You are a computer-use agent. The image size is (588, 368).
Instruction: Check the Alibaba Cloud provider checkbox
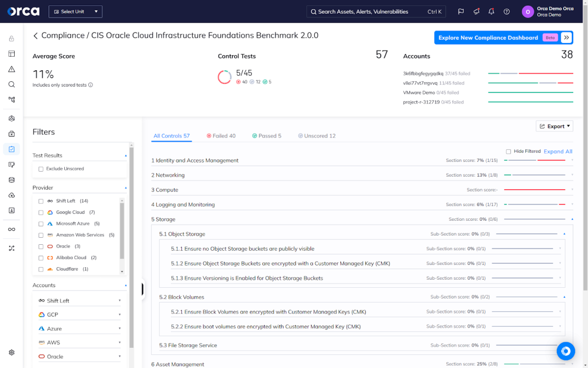[41, 258]
